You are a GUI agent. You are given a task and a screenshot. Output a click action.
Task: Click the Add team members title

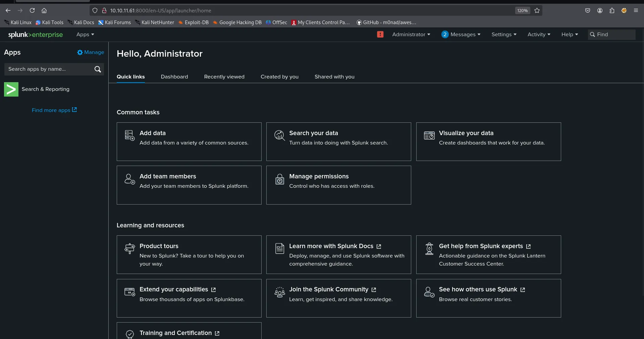tap(168, 176)
